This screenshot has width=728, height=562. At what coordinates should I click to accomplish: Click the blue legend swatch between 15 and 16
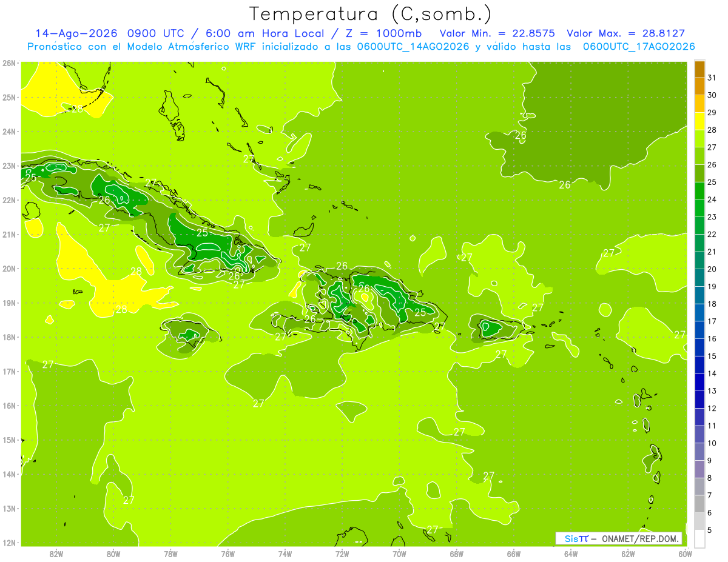coord(699,347)
